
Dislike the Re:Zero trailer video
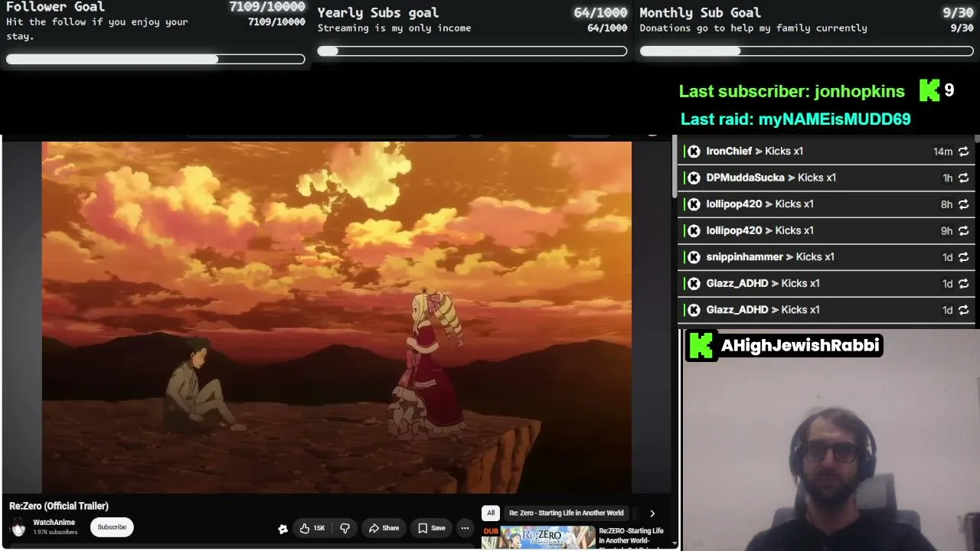(x=345, y=528)
